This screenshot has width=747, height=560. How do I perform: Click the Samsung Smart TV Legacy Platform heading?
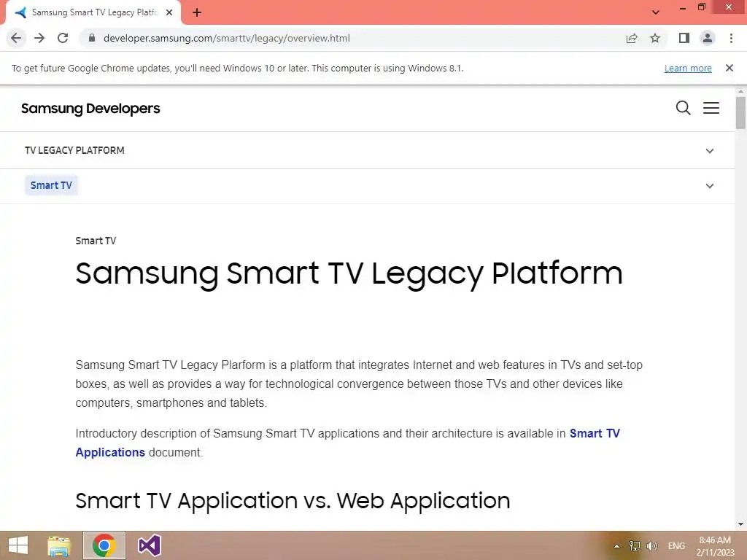[x=349, y=274]
